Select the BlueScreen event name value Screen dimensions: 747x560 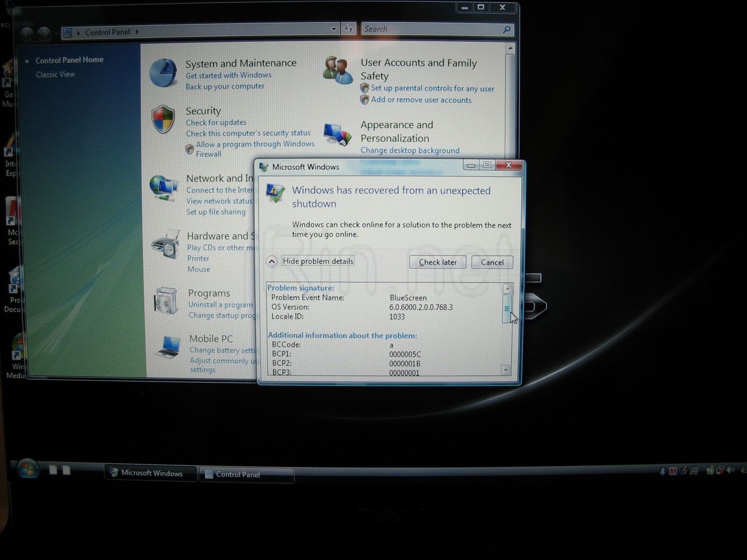(x=408, y=297)
